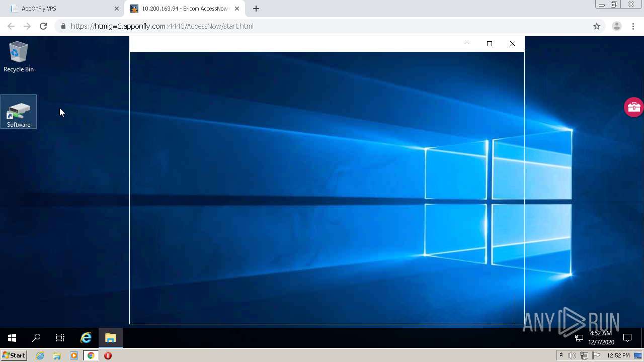Click the host network tray icon
This screenshot has width=644, height=362.
(584, 355)
